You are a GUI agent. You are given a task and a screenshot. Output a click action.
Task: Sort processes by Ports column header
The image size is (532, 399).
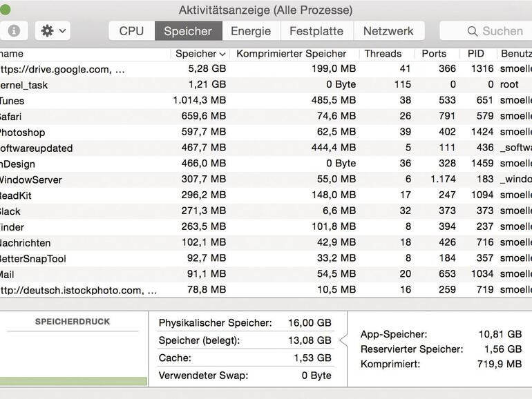click(434, 53)
